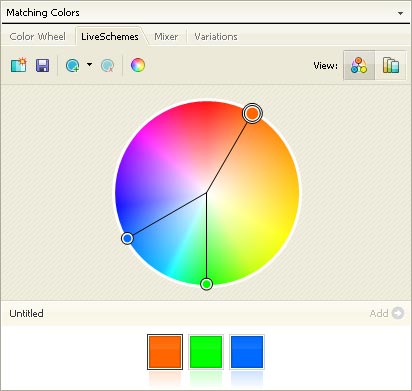Click the orange color swatch
412x391 pixels.
click(x=165, y=352)
